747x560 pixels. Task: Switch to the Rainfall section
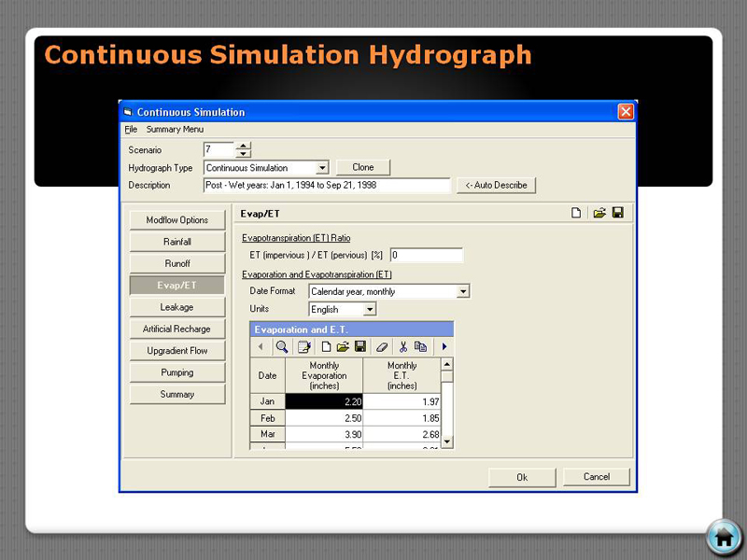tap(177, 242)
